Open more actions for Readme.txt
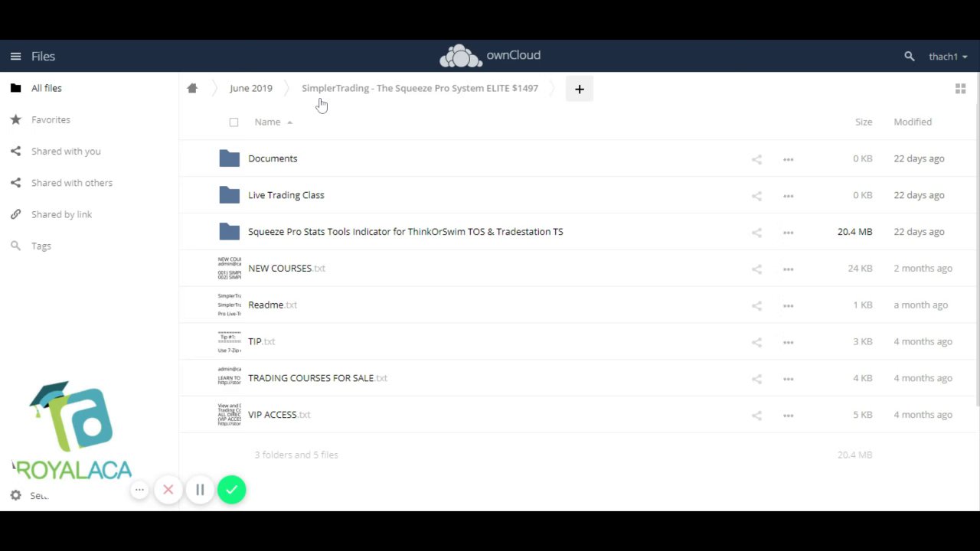Screen dimensions: 980x551 pyautogui.click(x=788, y=305)
